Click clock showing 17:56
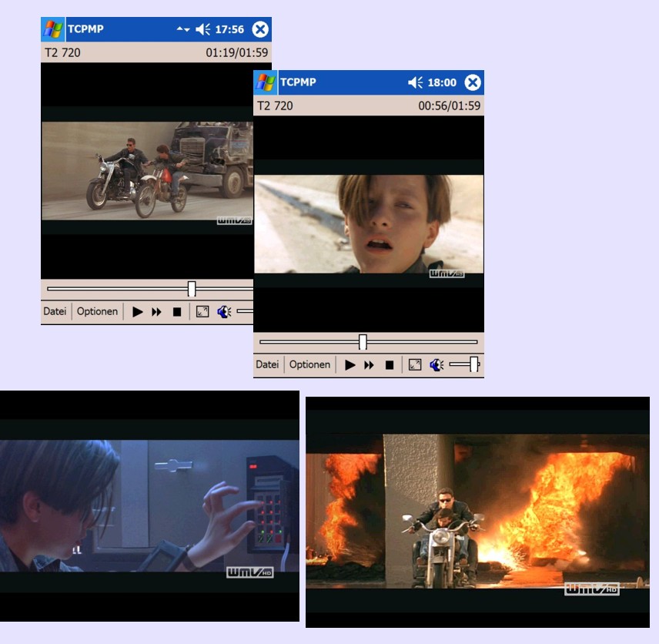 point(229,29)
